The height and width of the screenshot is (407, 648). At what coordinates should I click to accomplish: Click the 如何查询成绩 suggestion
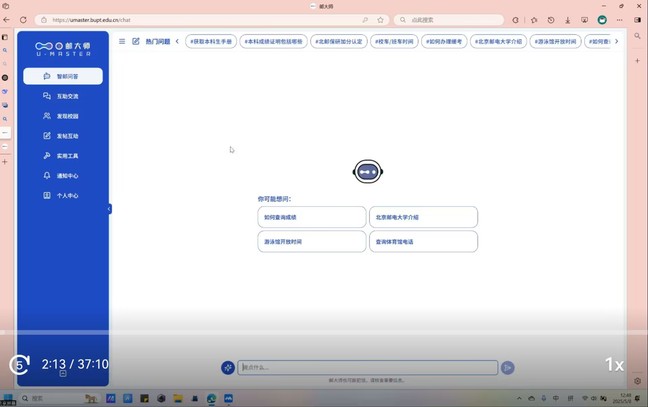pos(311,217)
